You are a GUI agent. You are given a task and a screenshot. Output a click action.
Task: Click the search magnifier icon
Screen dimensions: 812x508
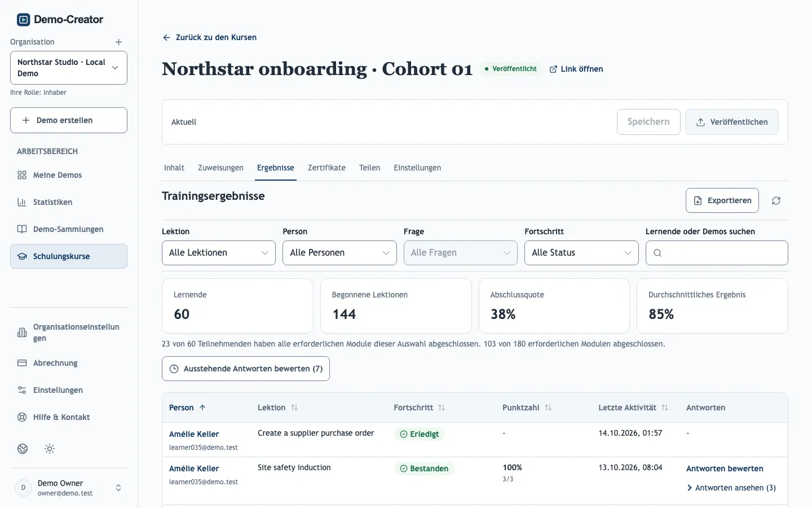coord(657,253)
